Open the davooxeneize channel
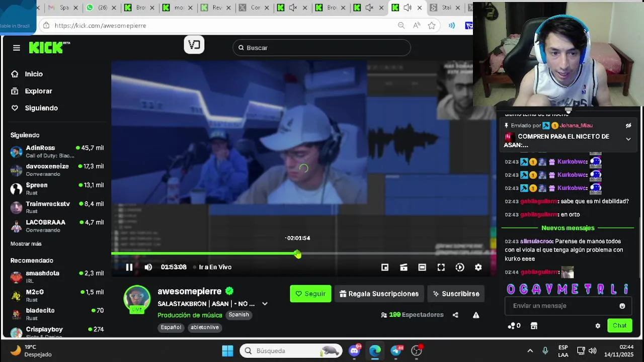Screen dimensions: 644x362 tap(57, 170)
